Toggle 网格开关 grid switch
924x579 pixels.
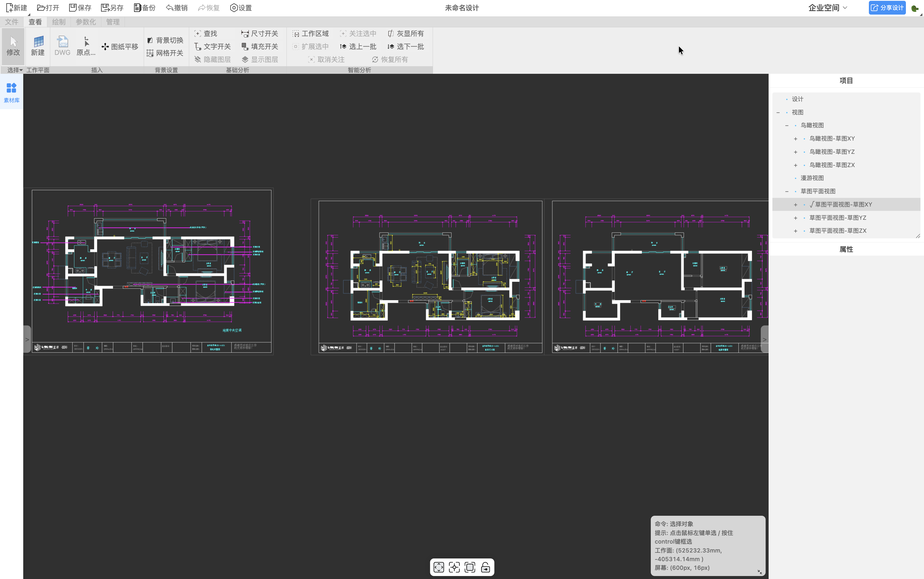[x=165, y=53]
